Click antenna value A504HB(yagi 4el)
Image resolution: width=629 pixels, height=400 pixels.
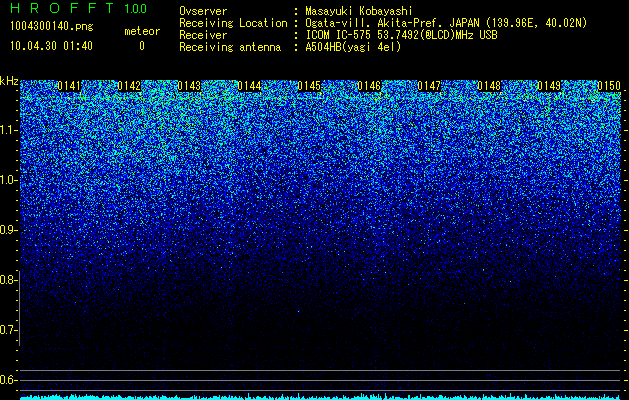[353, 47]
